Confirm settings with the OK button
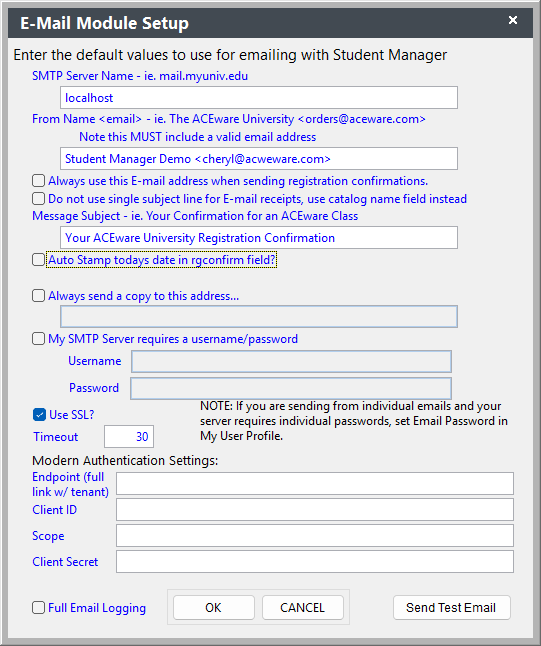The image size is (541, 646). (213, 607)
